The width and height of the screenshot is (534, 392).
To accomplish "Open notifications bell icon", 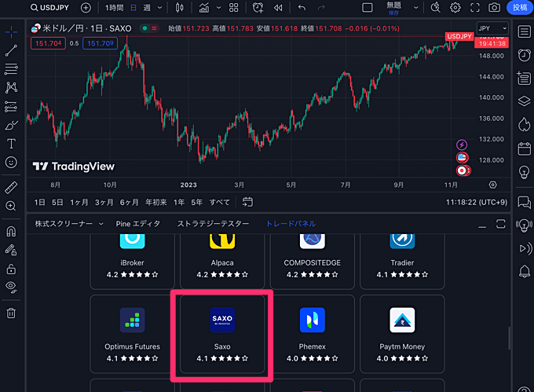I will click(524, 272).
